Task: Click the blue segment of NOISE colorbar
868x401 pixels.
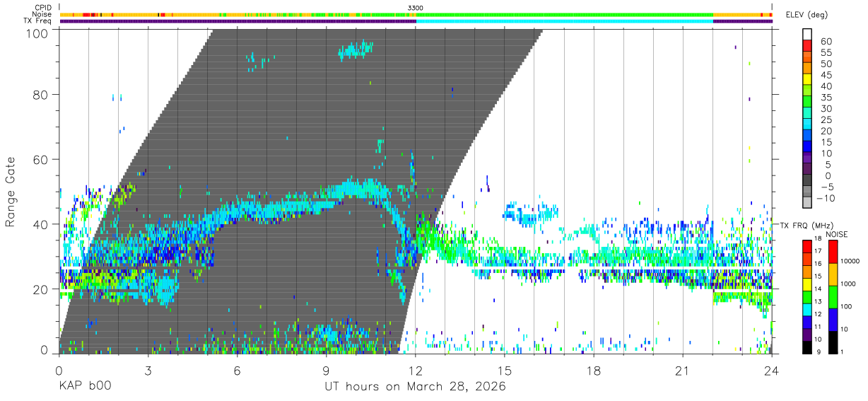Action: 832,319
